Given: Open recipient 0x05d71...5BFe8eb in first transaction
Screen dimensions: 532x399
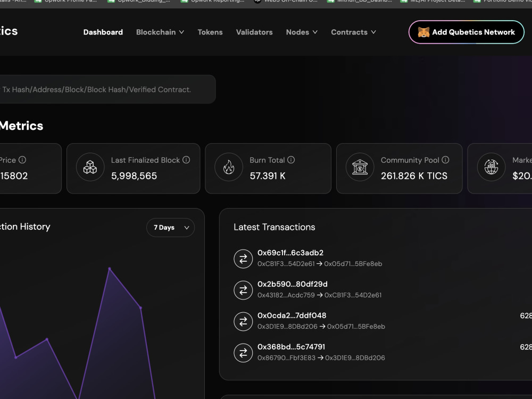Looking at the screenshot, I should click(353, 264).
